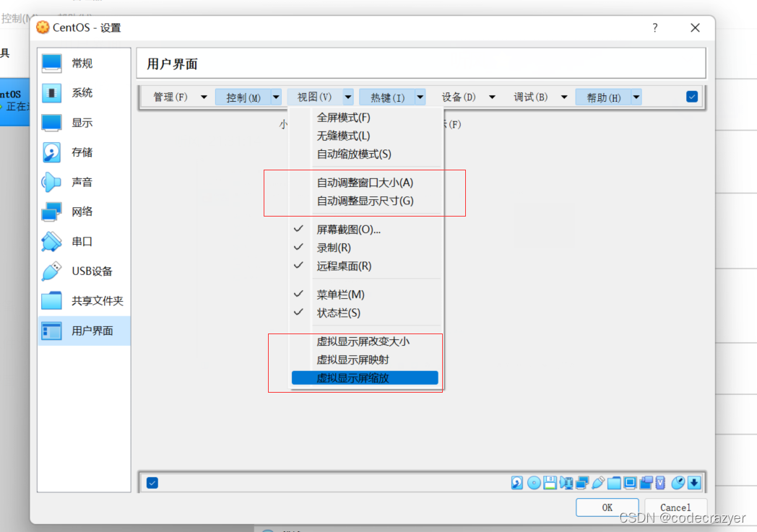Uncheck 远程桌面(R) in the view menu

pyautogui.click(x=366, y=266)
